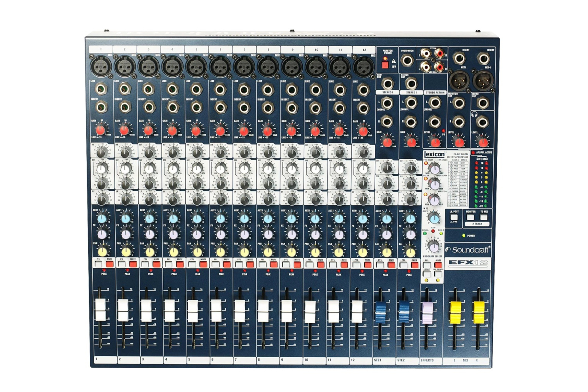This screenshot has height=392, width=588.
Task: Toggle the Aux Post/Pre switch
Action: 453,218
